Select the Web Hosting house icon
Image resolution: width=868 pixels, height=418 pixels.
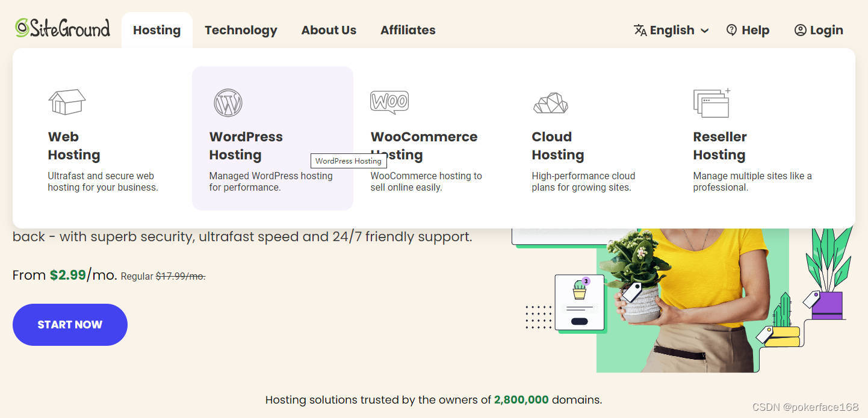66,100
